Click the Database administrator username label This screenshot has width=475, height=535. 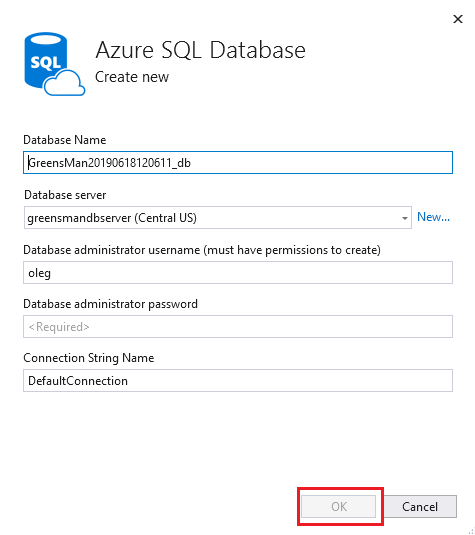coord(202,250)
